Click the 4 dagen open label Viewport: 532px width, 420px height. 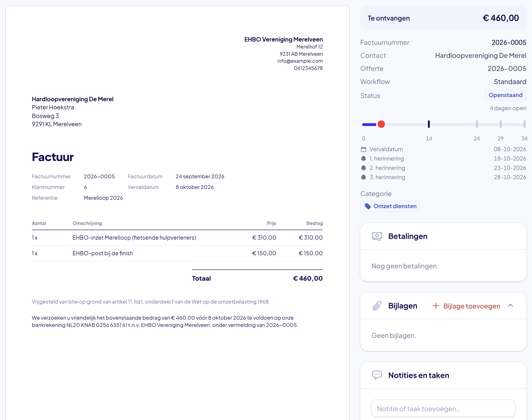[508, 108]
